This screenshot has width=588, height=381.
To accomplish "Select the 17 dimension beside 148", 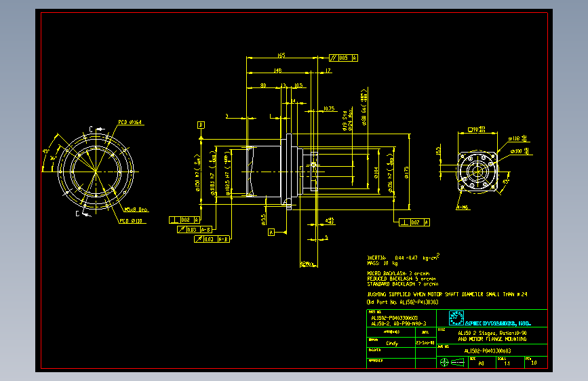I will tap(328, 71).
